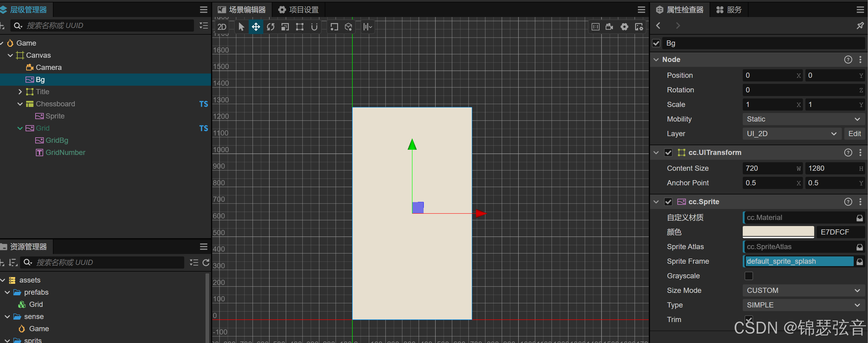
Task: Select the move tool in scene toolbar
Action: point(256,27)
